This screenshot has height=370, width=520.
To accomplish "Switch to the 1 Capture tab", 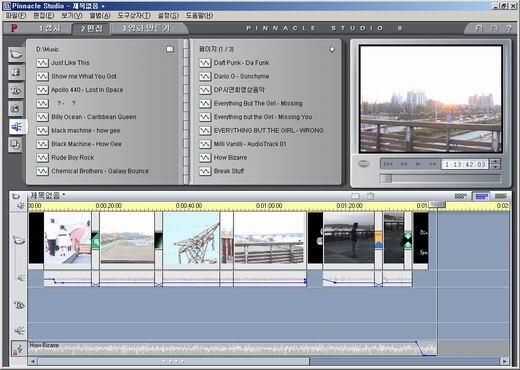I will point(49,28).
